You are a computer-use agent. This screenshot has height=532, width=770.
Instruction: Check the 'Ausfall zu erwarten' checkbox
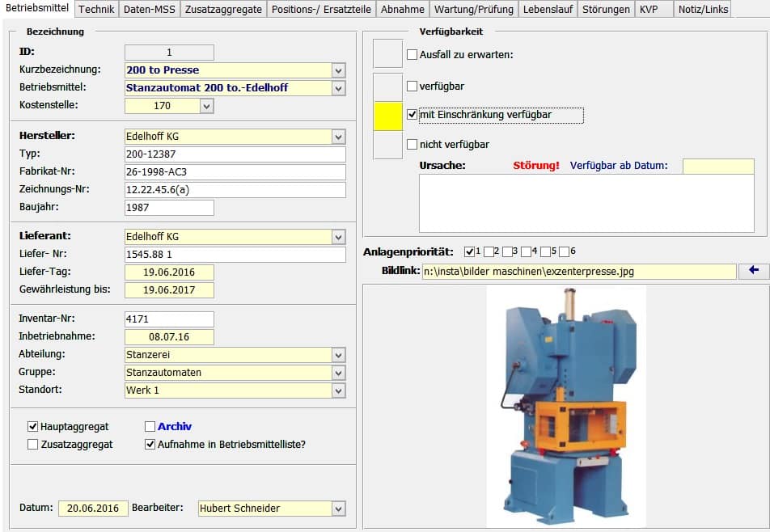pyautogui.click(x=412, y=55)
